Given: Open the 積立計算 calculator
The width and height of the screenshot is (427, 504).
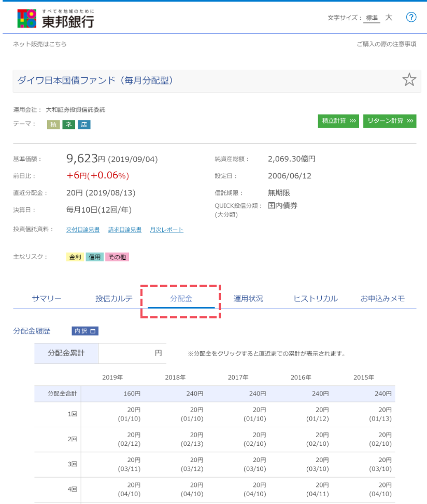Looking at the screenshot, I should [x=338, y=121].
